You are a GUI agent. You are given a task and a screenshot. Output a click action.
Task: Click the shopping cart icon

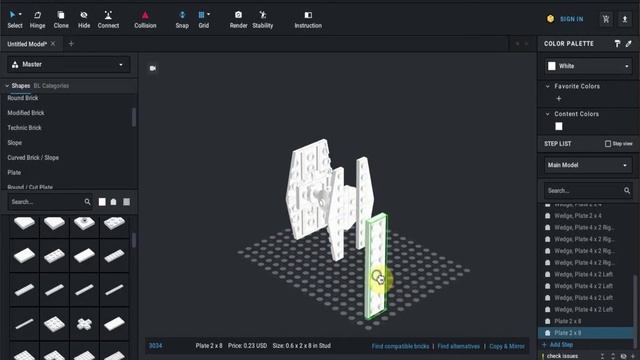point(606,19)
